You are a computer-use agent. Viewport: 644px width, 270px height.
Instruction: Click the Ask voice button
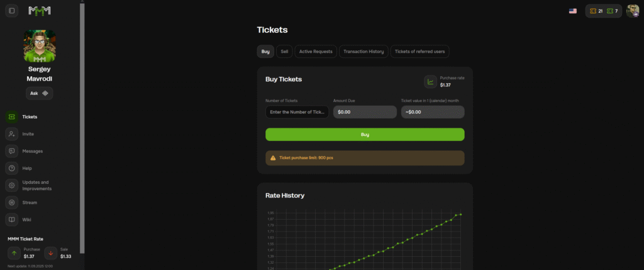coord(40,93)
